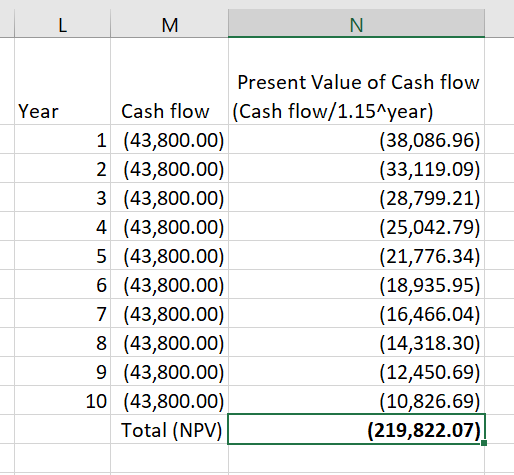The image size is (514, 475).
Task: Click the fill handle on the NPV cell
Action: click(x=484, y=443)
